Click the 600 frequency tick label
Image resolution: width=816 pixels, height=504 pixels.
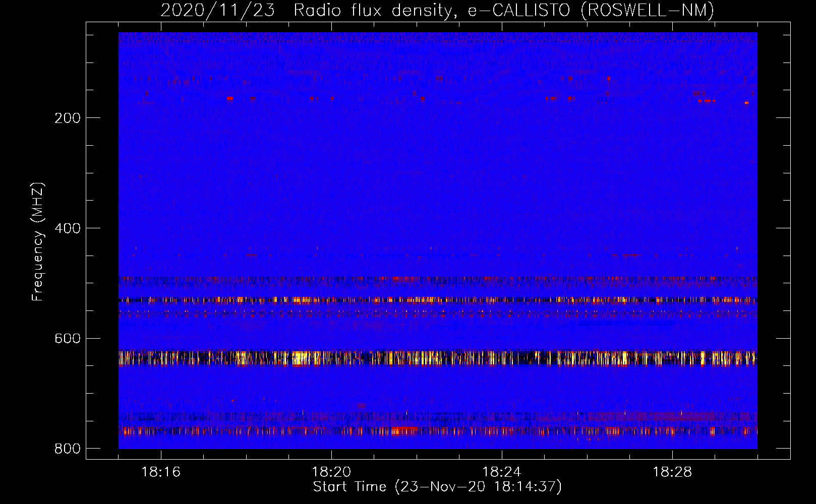pos(68,338)
